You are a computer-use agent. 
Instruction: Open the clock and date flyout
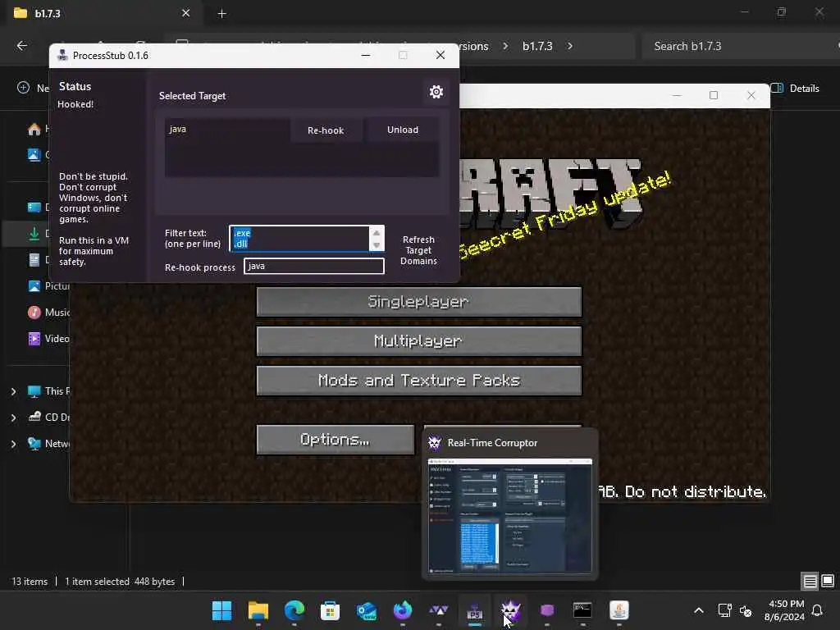tap(785, 610)
